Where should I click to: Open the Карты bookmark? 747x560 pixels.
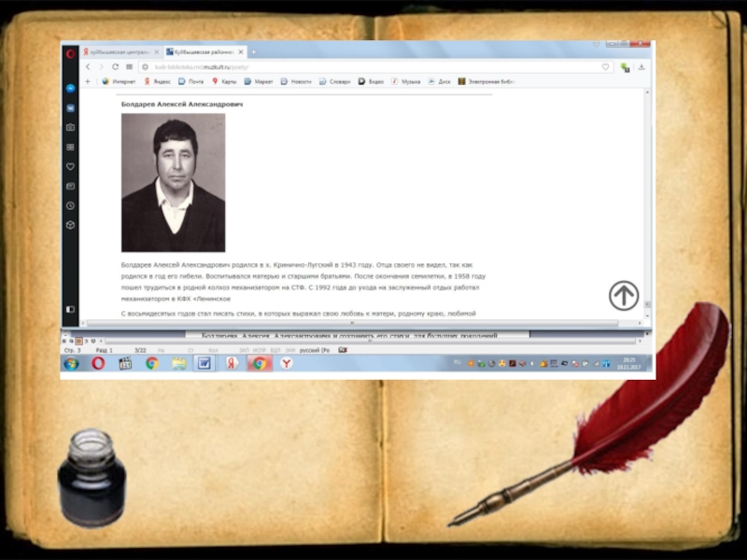coord(224,81)
